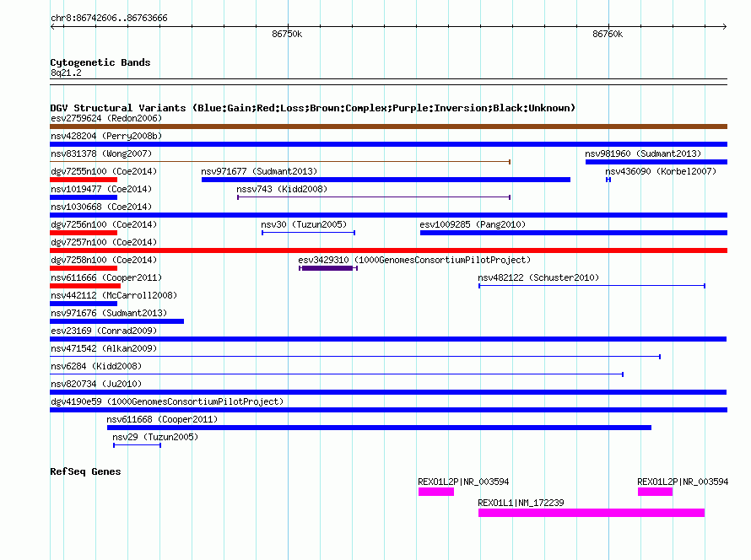The image size is (751, 560).
Task: Click dgv7257n100 (Coe2014) label
Action: coord(104,242)
